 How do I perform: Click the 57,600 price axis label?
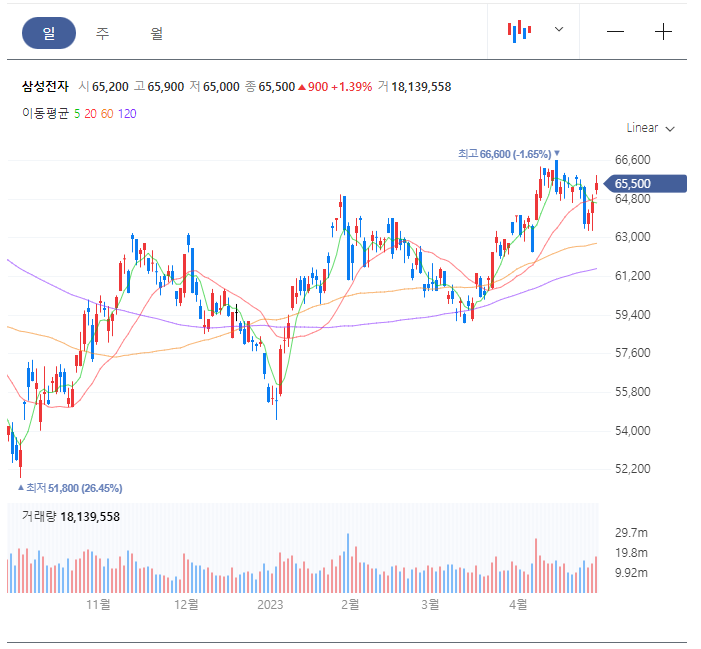pos(633,353)
